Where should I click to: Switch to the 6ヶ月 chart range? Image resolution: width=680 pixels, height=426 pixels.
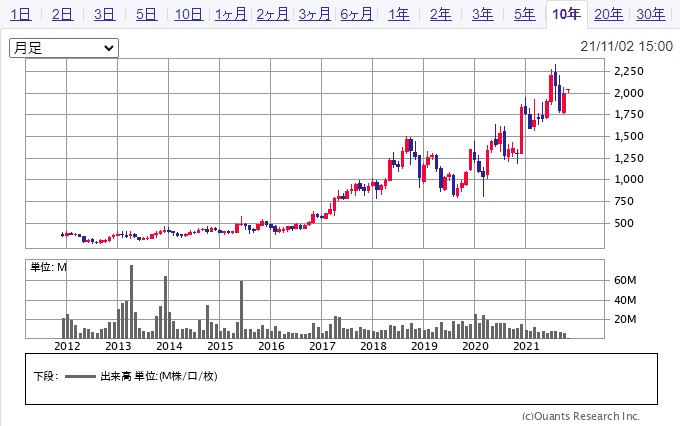356,14
